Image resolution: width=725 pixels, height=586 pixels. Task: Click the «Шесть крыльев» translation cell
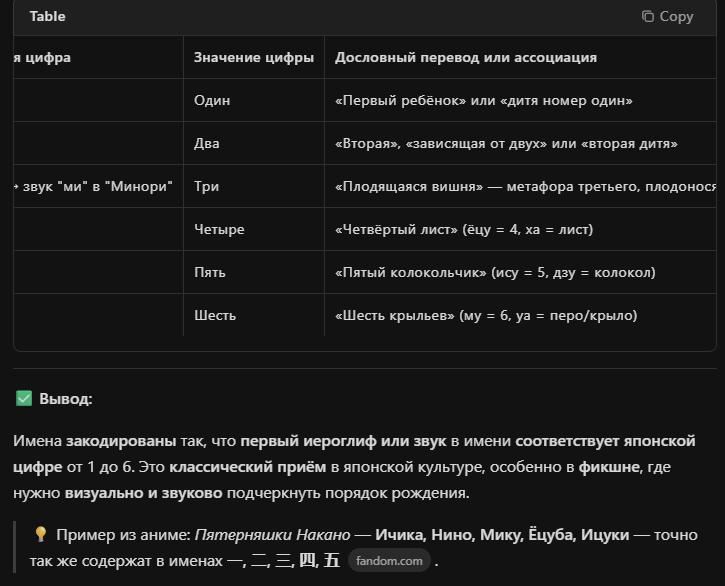point(486,315)
